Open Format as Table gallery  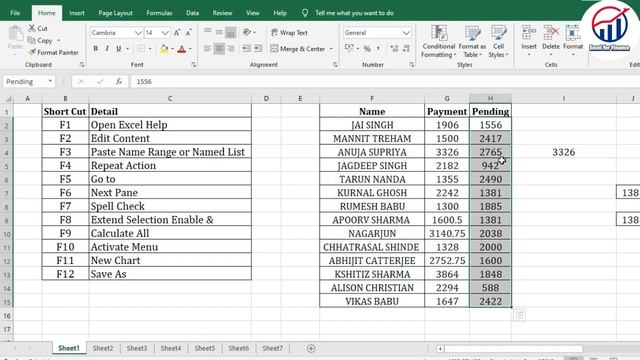click(472, 42)
